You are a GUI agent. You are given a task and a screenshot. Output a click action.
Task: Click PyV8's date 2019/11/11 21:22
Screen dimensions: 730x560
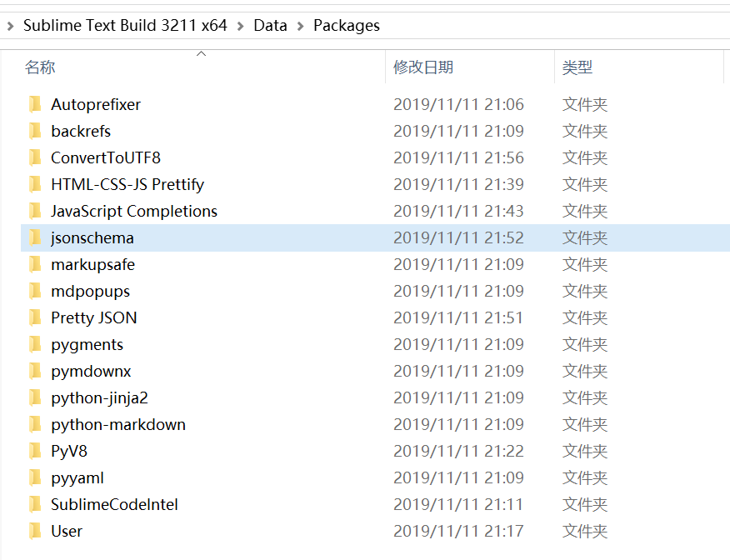pyautogui.click(x=458, y=451)
